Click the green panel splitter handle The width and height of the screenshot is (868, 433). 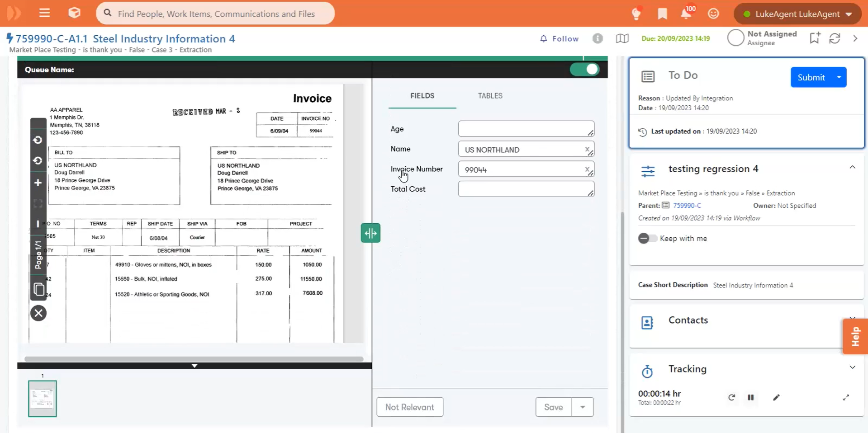370,233
